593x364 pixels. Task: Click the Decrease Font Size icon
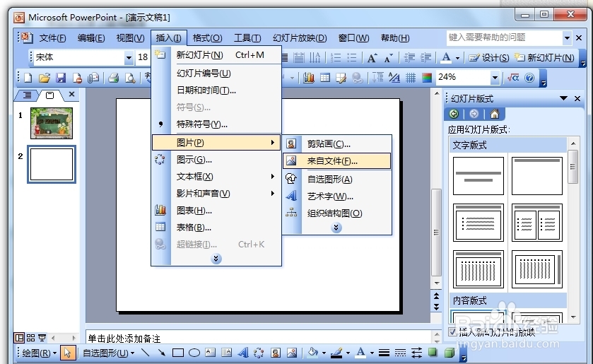(389, 58)
